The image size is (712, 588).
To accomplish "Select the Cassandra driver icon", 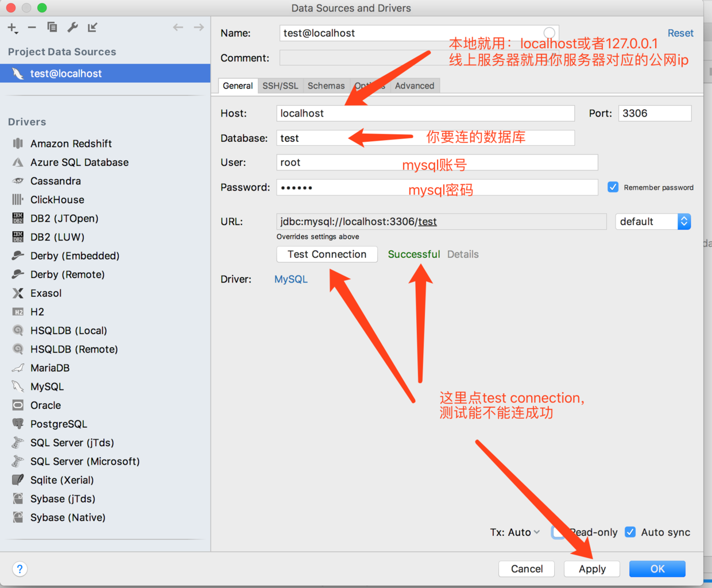I will click(x=18, y=181).
